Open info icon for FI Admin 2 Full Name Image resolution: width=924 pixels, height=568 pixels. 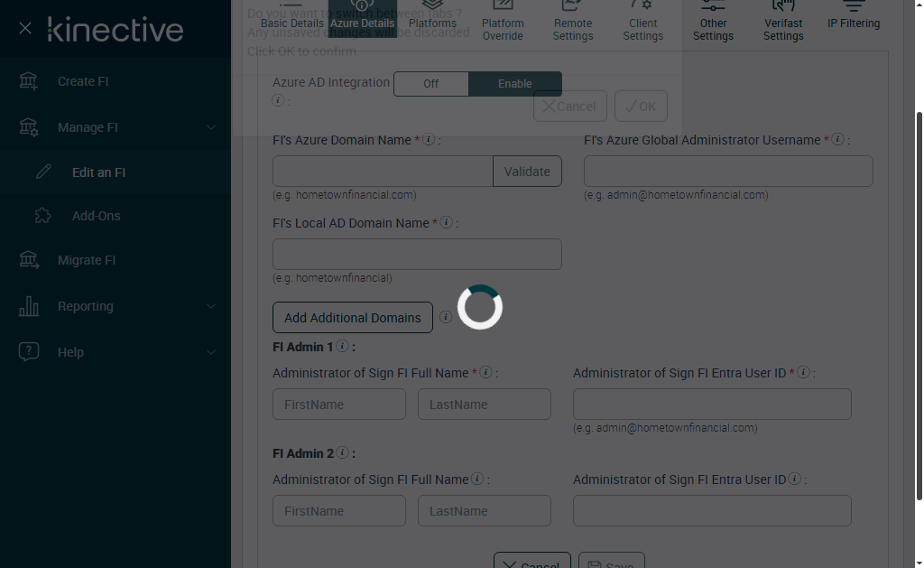click(477, 479)
